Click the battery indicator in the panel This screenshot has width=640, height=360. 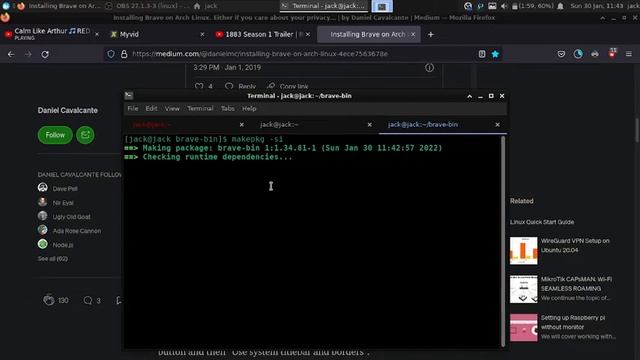(x=533, y=6)
